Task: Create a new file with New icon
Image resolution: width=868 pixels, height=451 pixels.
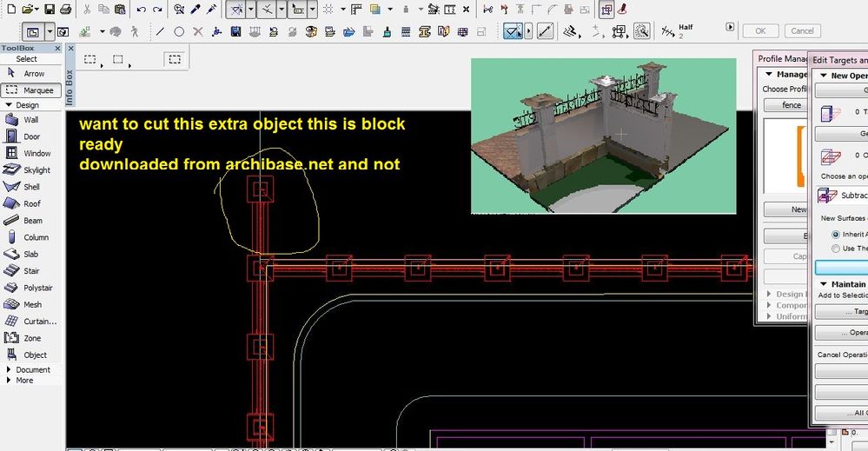Action: tap(11, 10)
